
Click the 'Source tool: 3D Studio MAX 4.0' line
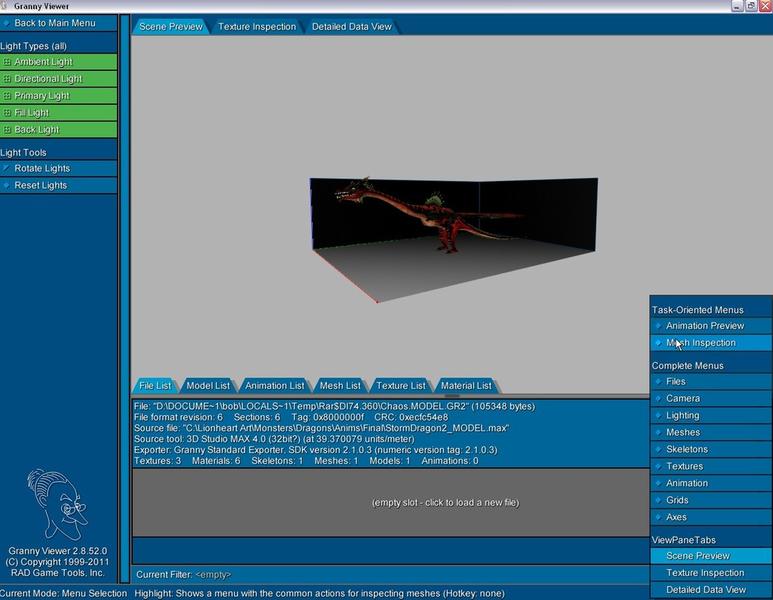tap(274, 439)
